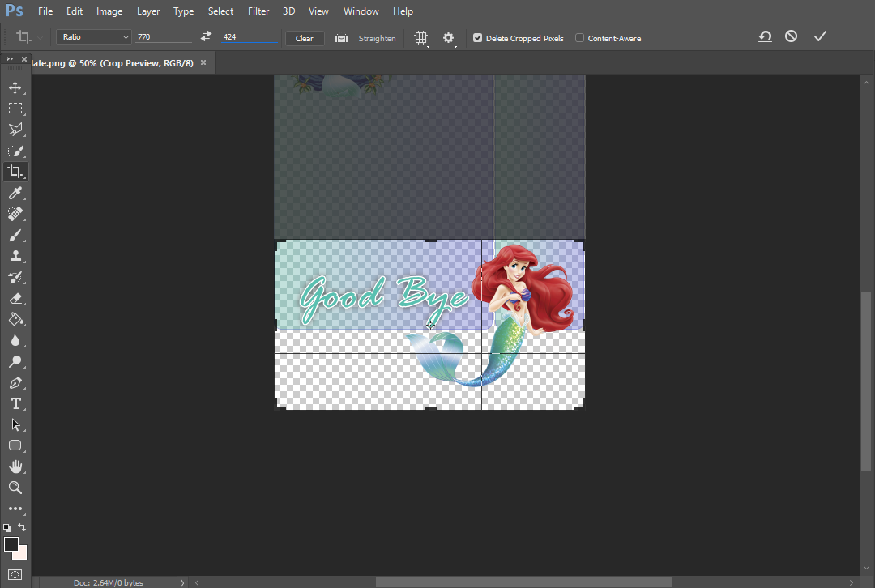The image size is (875, 588).
Task: Select the Polygonal Lasso tool
Action: (x=15, y=130)
